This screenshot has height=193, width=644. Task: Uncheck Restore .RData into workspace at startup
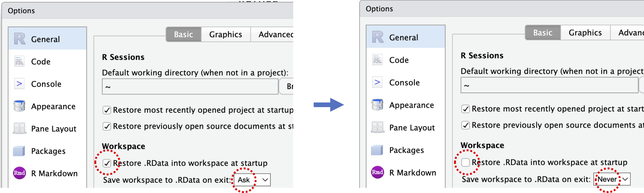pyautogui.click(x=107, y=163)
